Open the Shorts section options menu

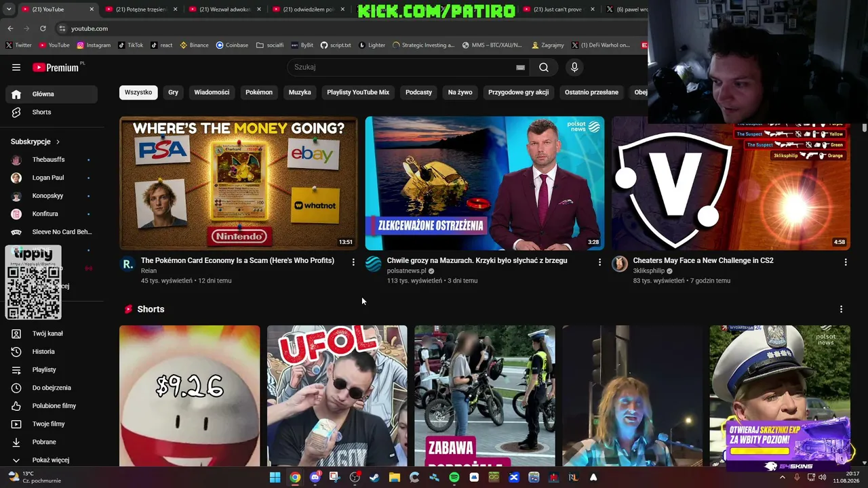[842, 309]
